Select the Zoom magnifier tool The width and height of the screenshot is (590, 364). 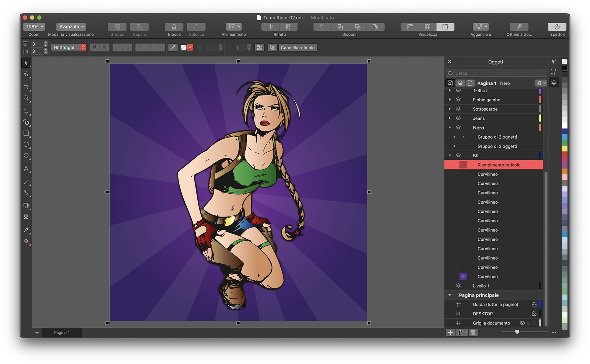click(x=26, y=98)
